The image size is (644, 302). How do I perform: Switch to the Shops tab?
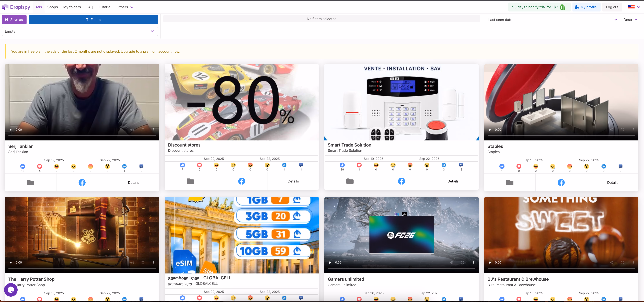(x=52, y=7)
